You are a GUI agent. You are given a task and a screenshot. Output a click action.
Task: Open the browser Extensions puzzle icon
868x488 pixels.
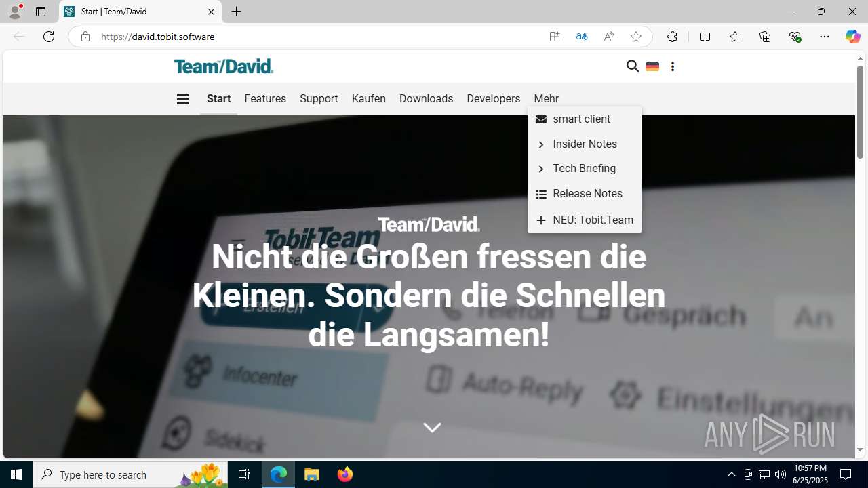tap(672, 37)
